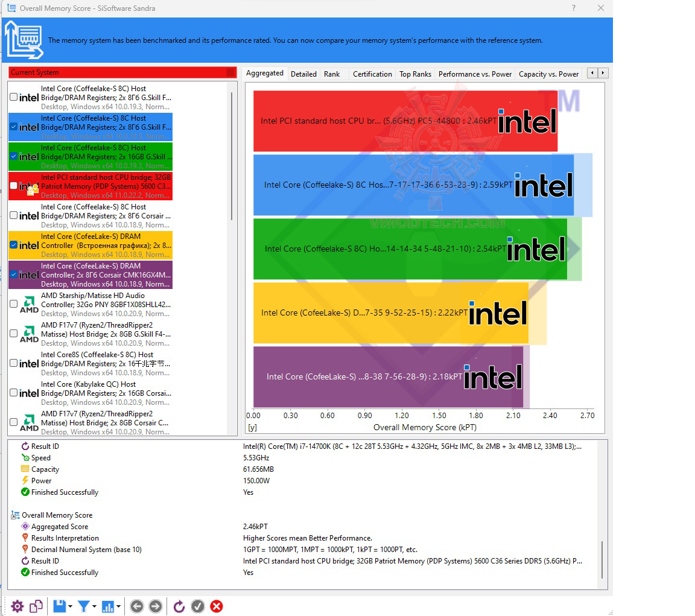Open the chart icon dropdown arrow

118,607
